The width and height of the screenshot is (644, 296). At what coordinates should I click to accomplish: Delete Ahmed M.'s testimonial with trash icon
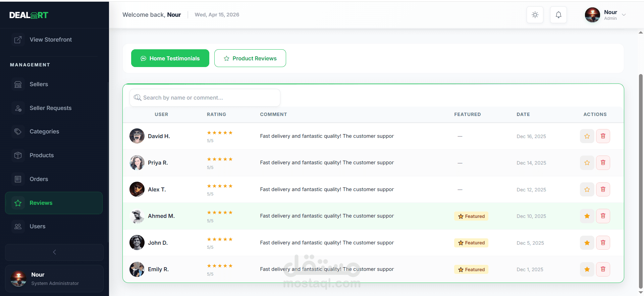(x=603, y=216)
